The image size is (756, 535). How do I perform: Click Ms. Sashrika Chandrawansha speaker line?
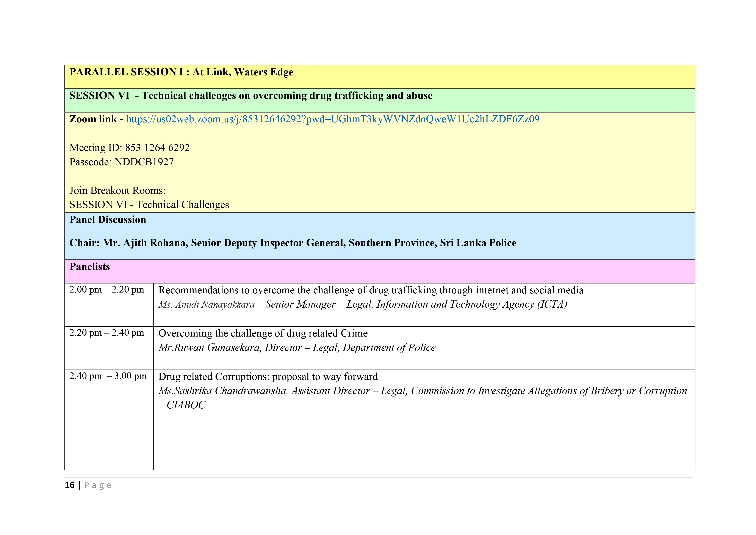(423, 391)
